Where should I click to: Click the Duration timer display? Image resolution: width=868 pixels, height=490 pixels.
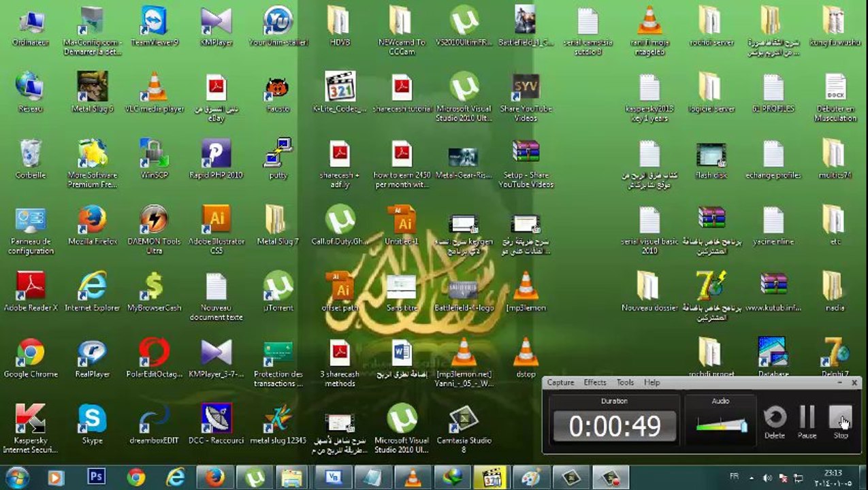615,426
